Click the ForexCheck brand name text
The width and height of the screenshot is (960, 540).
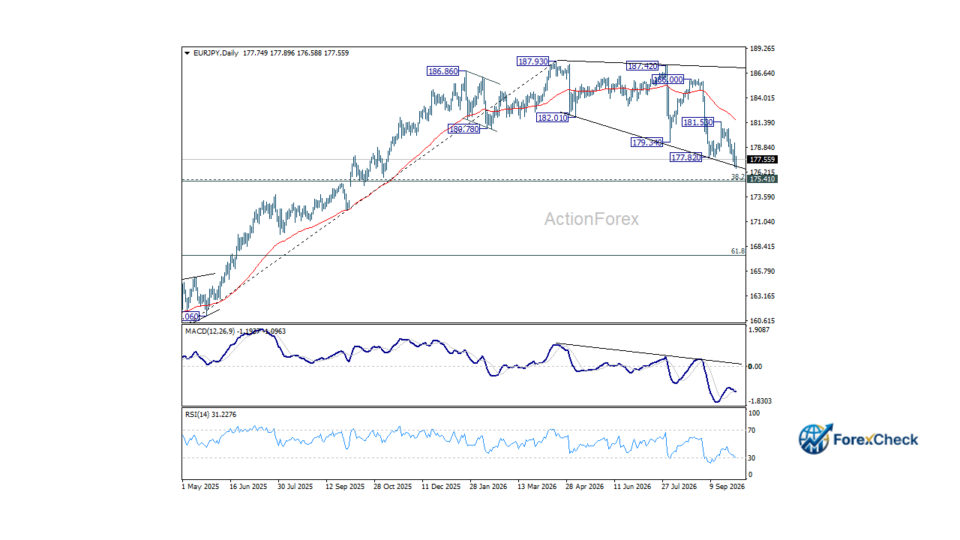click(876, 440)
